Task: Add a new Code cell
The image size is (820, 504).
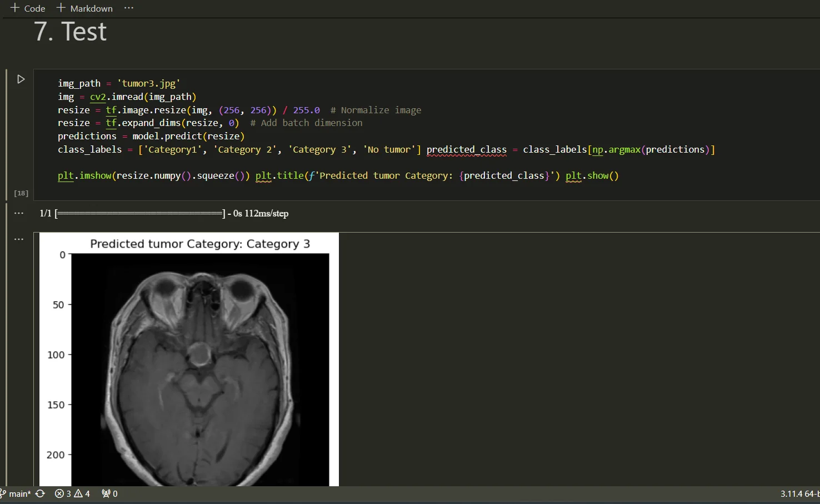Action: 28,8
